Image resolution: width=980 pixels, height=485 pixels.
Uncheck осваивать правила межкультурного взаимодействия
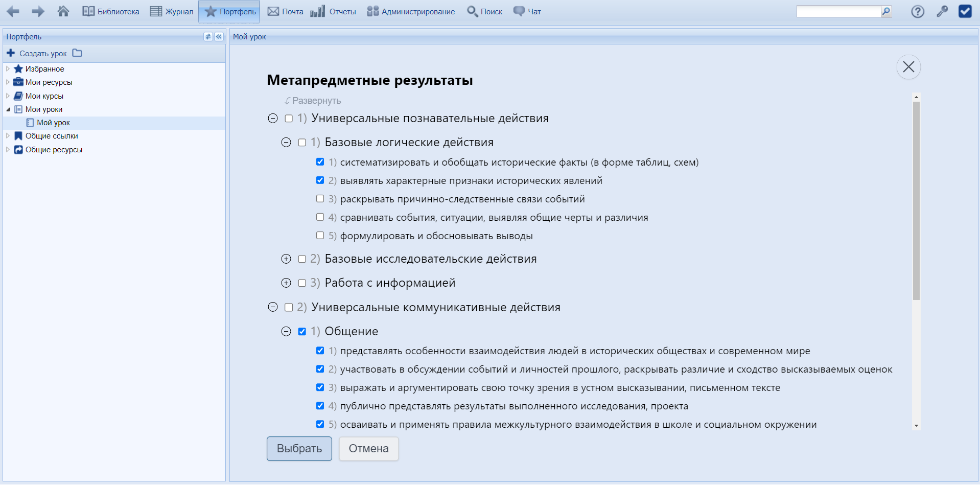click(x=320, y=424)
